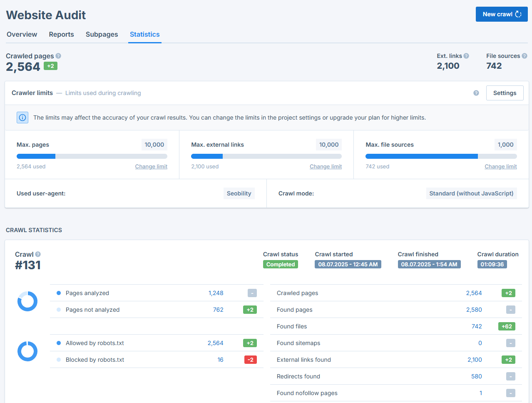The height and width of the screenshot is (403, 532).
Task: Switch to the Reports tab
Action: (x=61, y=35)
